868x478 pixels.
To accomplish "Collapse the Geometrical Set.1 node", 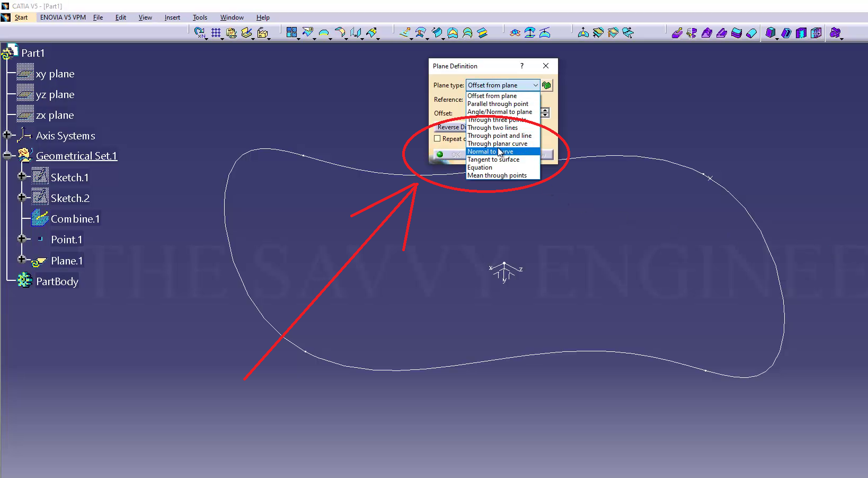I will [7, 155].
